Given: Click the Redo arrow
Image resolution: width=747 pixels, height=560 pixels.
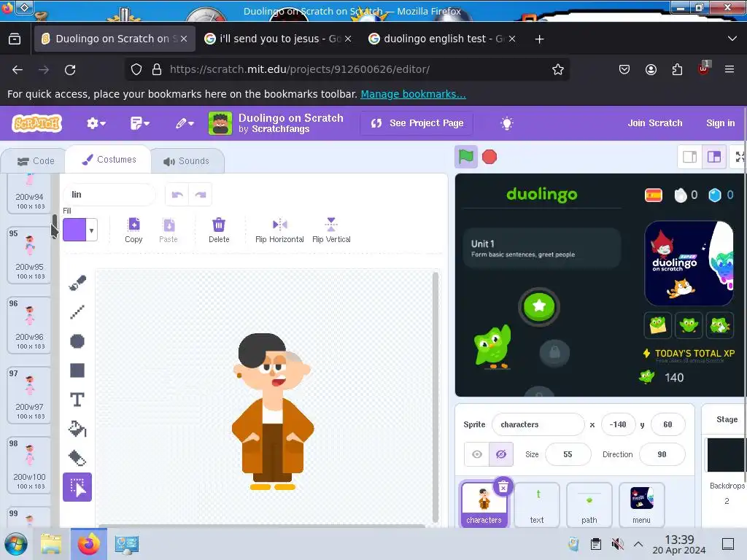Looking at the screenshot, I should pos(201,195).
